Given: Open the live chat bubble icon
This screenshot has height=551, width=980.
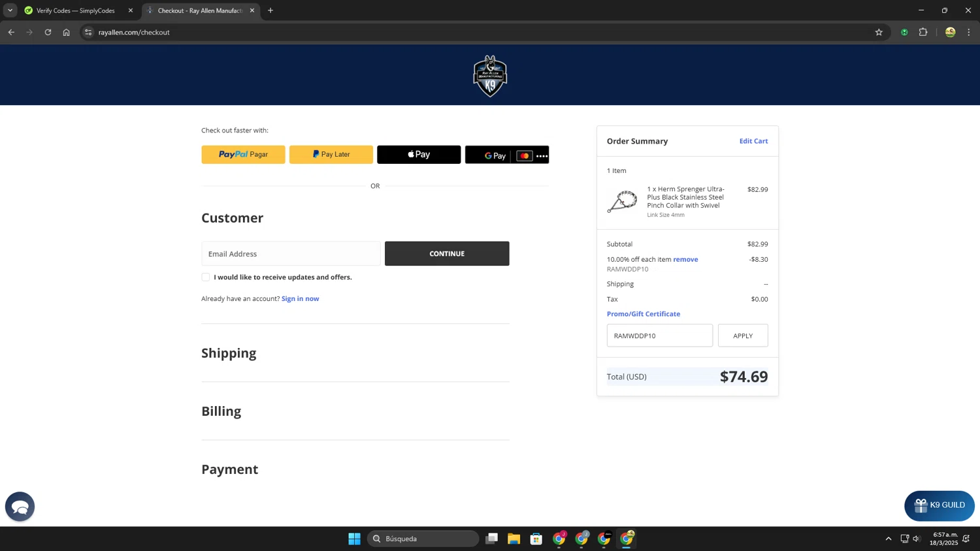Looking at the screenshot, I should point(20,507).
